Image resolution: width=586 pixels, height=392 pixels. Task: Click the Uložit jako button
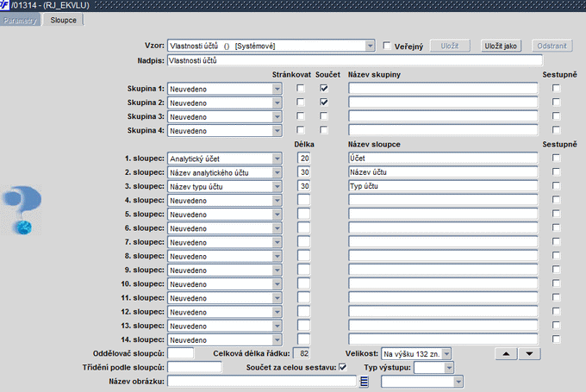tap(501, 46)
